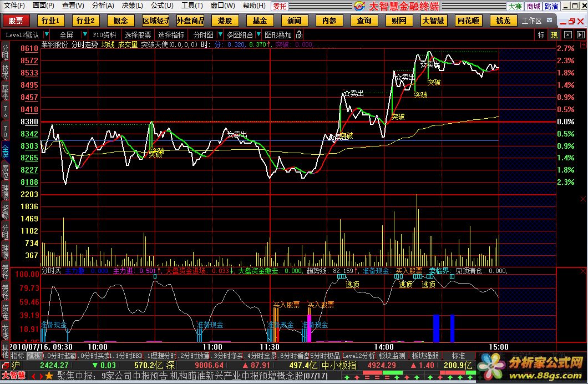
Task: Toggle the 多图组合 multi-chart mode
Action: pyautogui.click(x=240, y=35)
